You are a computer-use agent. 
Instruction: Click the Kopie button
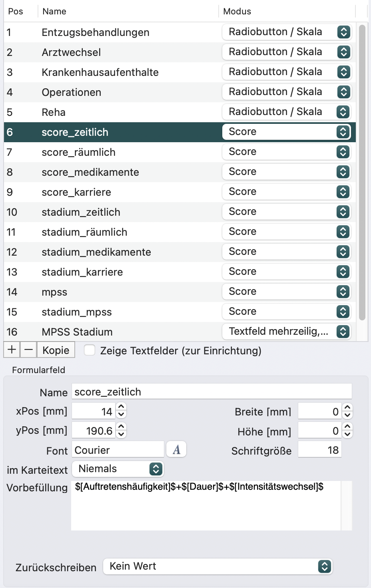[56, 350]
